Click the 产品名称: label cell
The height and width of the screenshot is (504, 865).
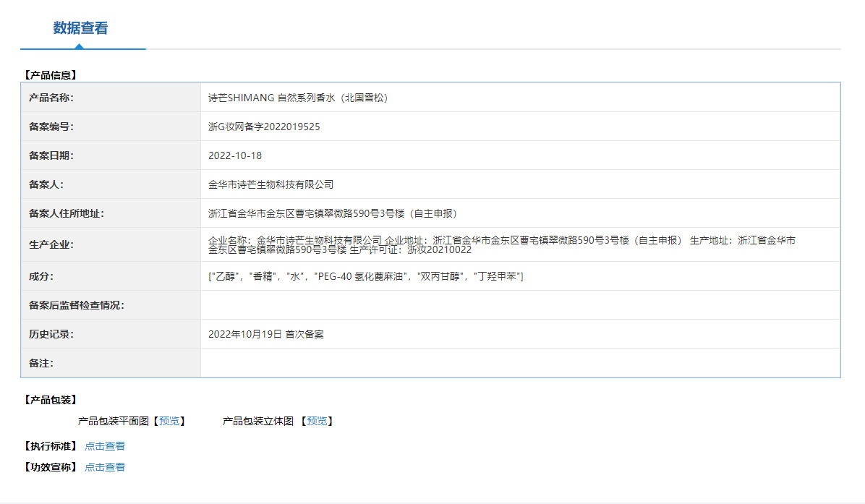tap(111, 98)
